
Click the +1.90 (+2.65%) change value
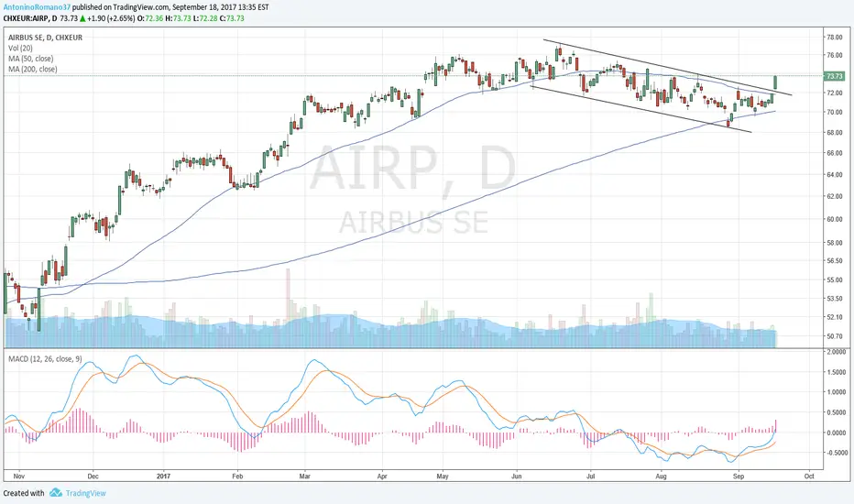coord(111,18)
